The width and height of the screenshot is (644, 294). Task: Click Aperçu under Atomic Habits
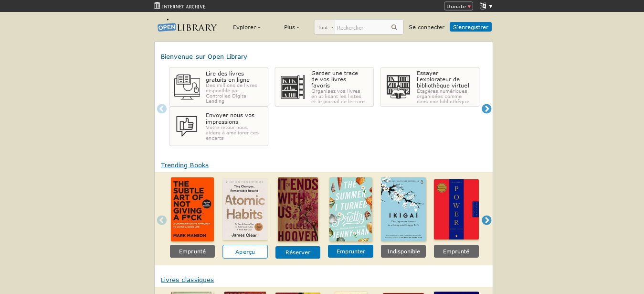coord(245,251)
